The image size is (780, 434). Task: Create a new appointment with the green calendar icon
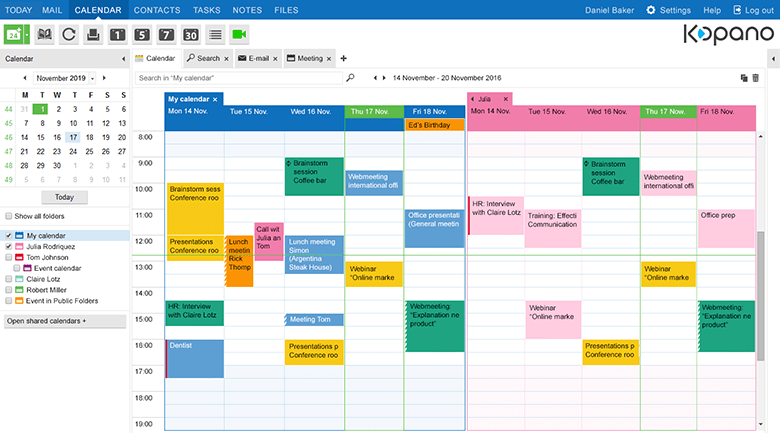pyautogui.click(x=13, y=34)
